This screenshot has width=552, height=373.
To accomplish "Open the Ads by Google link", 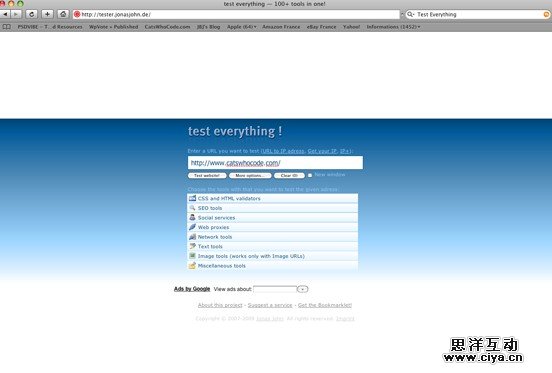I will click(192, 289).
